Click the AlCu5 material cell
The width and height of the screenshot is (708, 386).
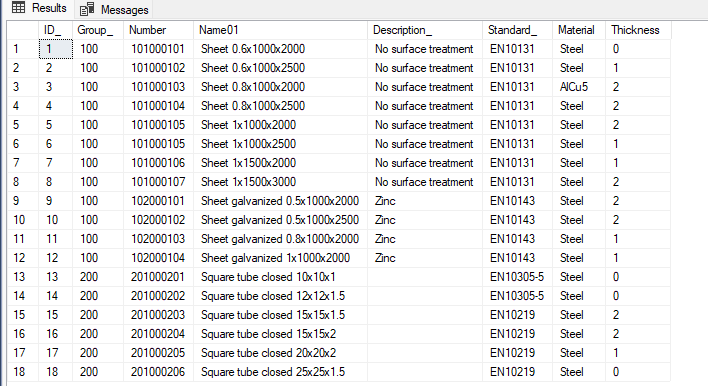(579, 87)
